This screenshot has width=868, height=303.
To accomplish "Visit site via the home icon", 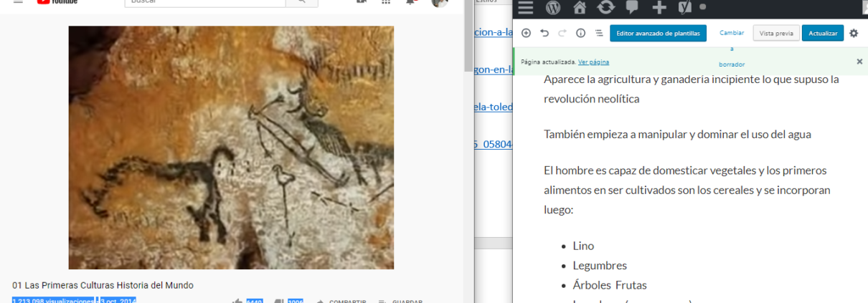I will tap(580, 7).
